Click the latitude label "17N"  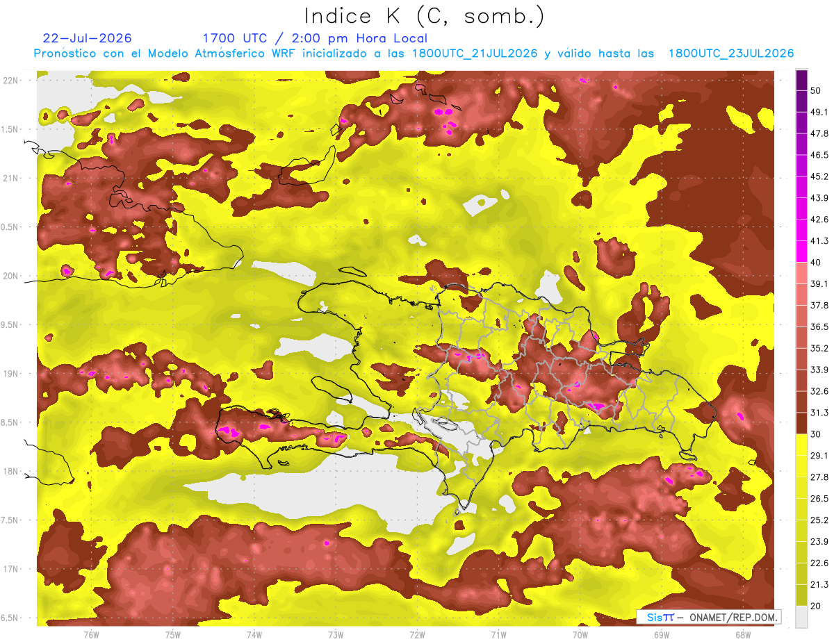click(10, 569)
